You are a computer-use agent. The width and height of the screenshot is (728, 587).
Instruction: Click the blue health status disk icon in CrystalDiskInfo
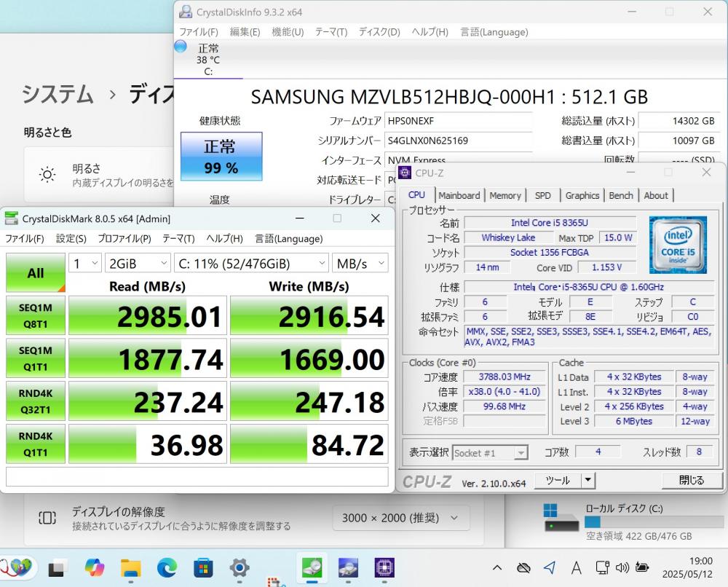pyautogui.click(x=180, y=47)
